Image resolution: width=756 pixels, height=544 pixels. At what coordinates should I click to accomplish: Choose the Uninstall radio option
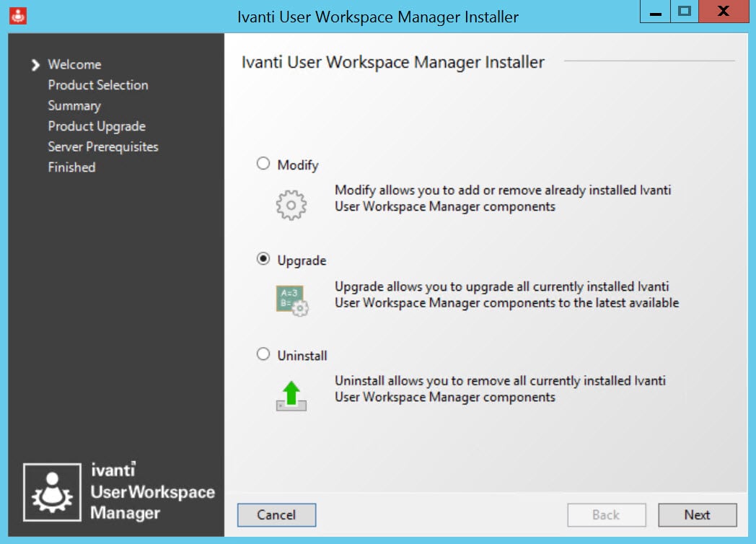pos(263,354)
